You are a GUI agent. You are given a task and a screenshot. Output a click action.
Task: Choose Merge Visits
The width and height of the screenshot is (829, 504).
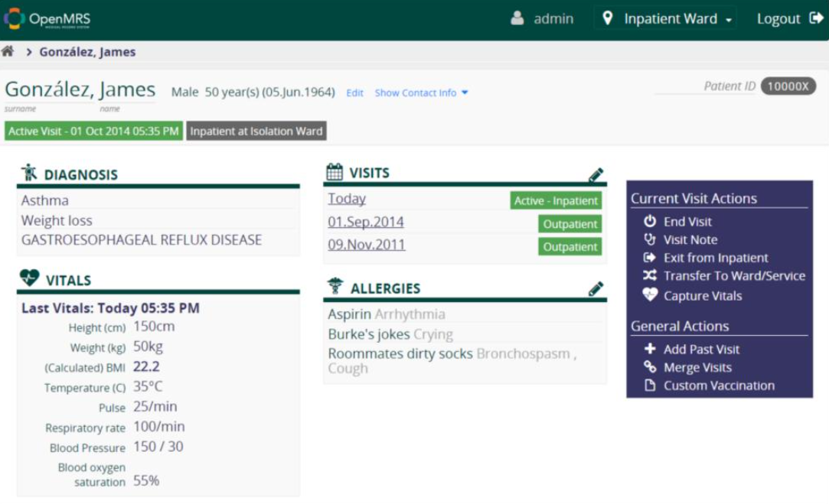(697, 367)
